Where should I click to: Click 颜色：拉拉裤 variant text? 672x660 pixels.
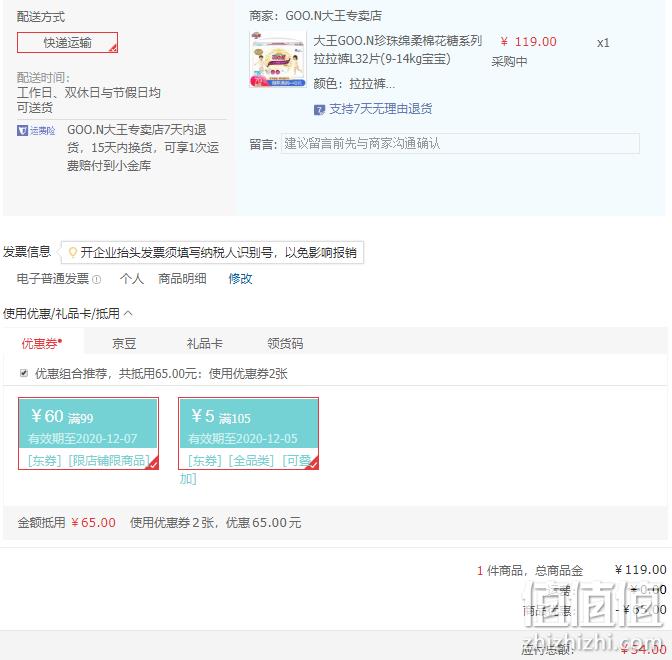coord(354,84)
